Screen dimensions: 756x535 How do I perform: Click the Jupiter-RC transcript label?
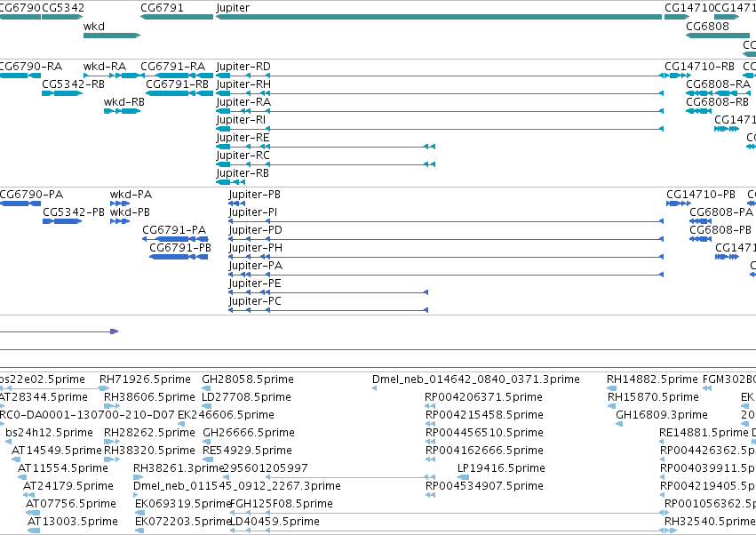point(243,156)
